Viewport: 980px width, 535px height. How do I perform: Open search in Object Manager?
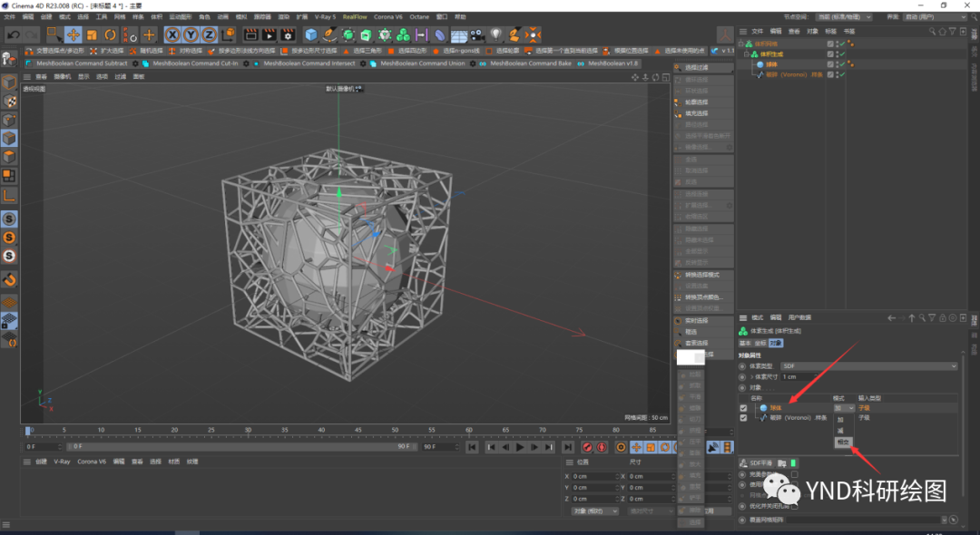(932, 31)
